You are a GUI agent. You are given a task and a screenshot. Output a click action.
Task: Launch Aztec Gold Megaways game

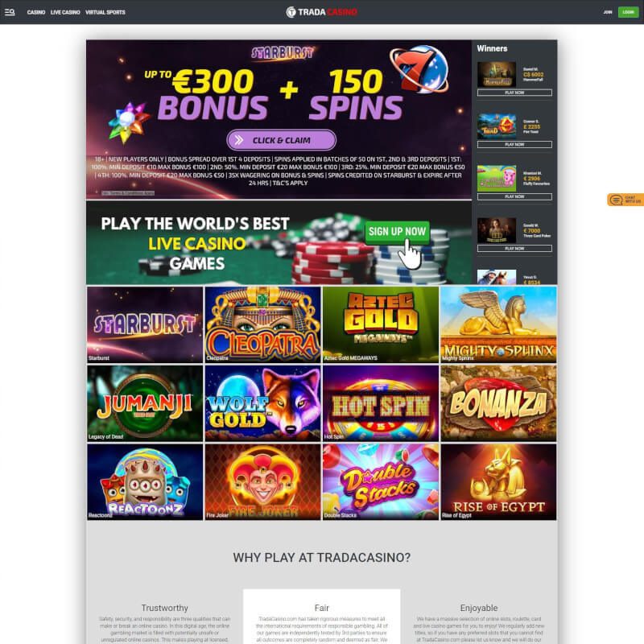(x=381, y=324)
